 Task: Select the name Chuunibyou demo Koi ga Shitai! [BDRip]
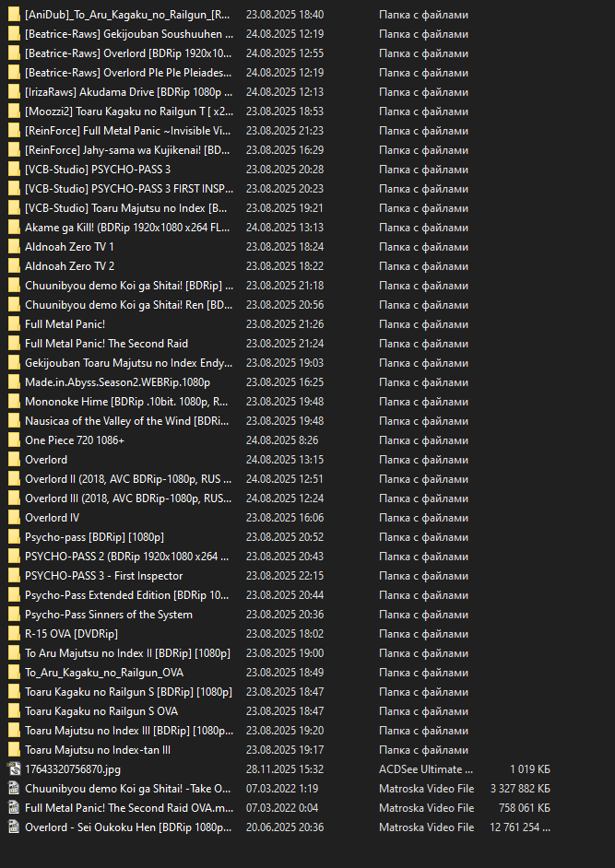click(129, 286)
